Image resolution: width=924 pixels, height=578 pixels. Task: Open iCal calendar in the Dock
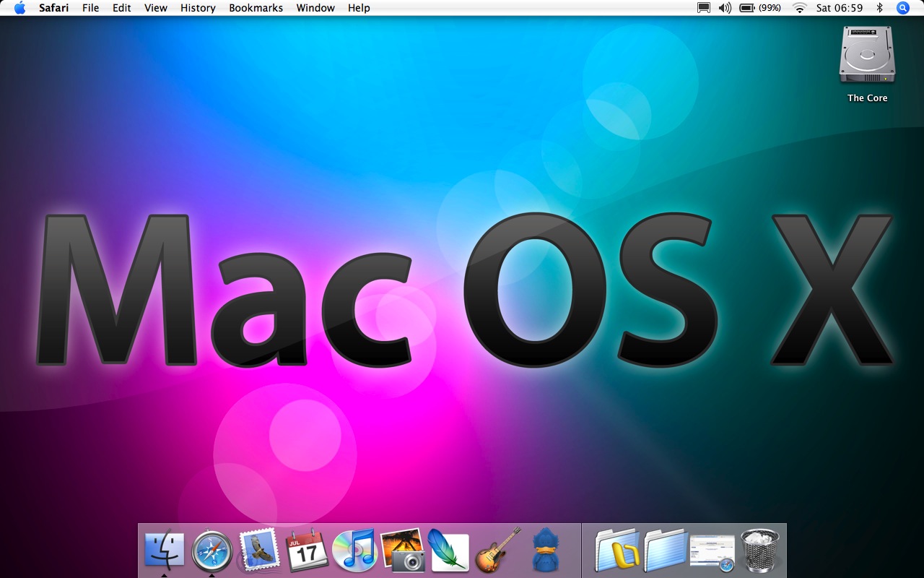(x=308, y=551)
